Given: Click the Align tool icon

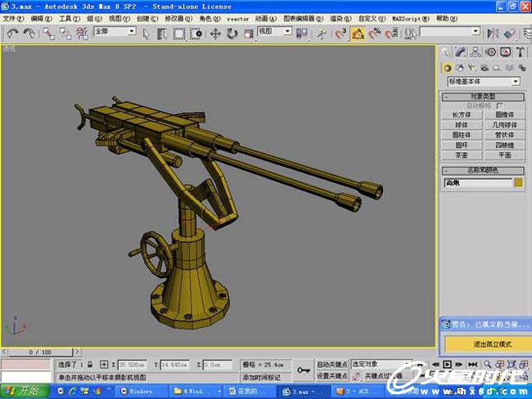Looking at the screenshot, I should 509,34.
